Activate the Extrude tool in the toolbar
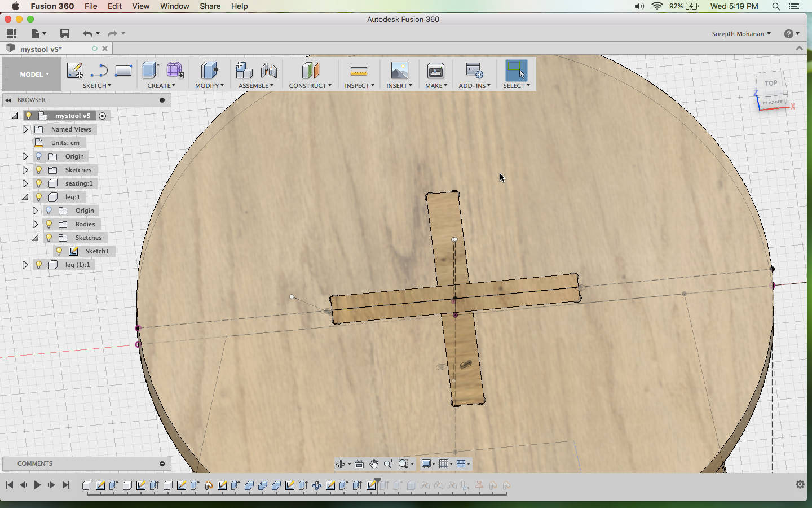The width and height of the screenshot is (812, 508). coord(151,70)
